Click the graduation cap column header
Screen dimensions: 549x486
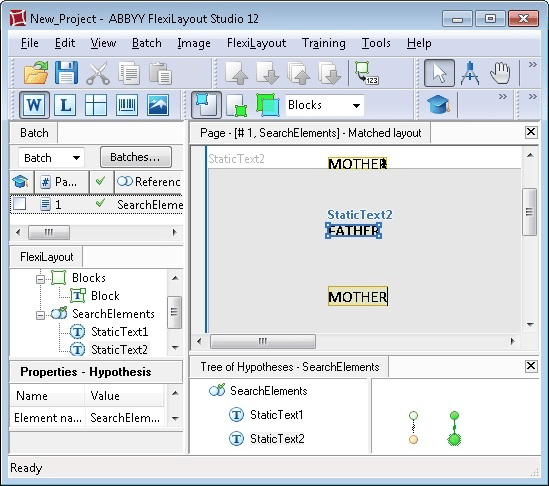click(21, 182)
